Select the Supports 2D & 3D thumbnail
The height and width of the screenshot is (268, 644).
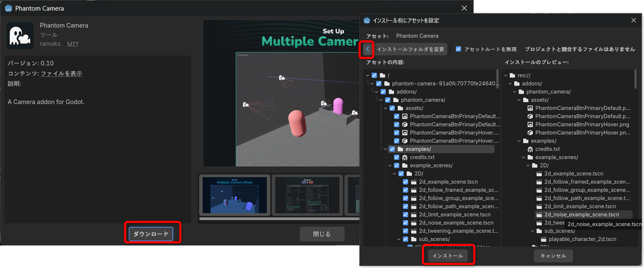(x=307, y=195)
